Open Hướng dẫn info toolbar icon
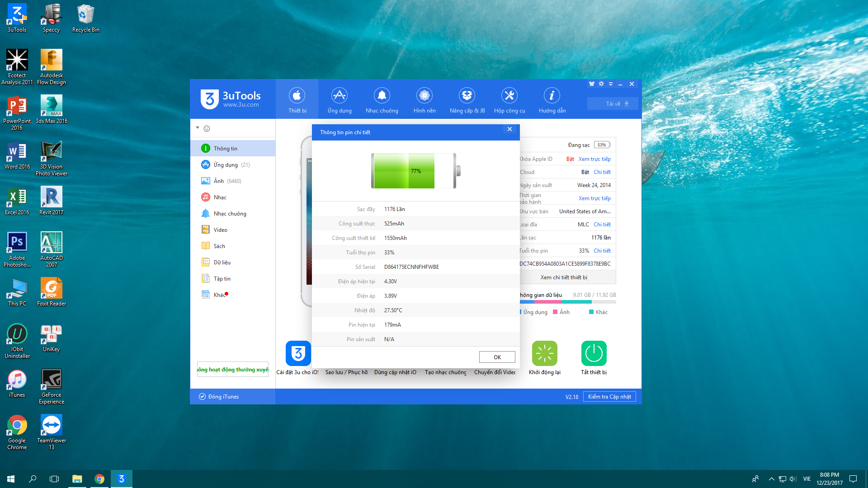 tap(552, 96)
